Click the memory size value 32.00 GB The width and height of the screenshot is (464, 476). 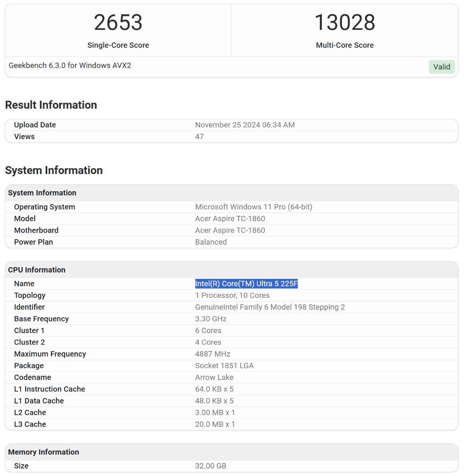pos(210,466)
